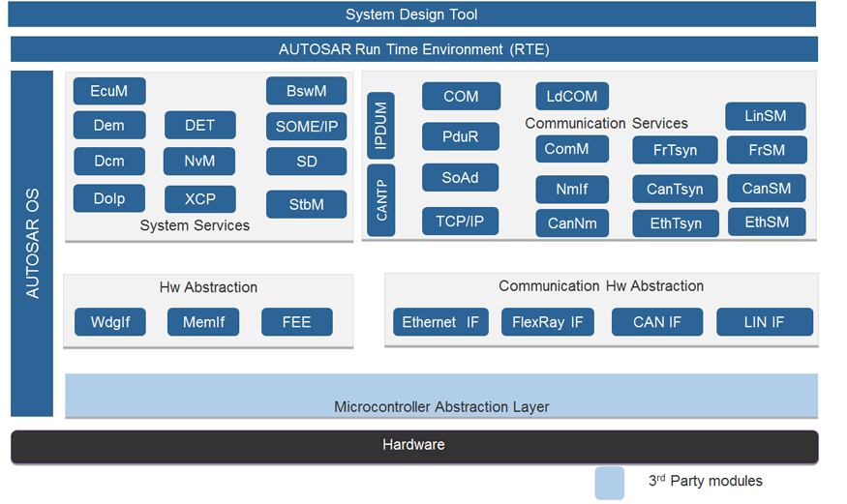The height and width of the screenshot is (504, 847).
Task: Open the SoAd module box
Action: [x=460, y=178]
